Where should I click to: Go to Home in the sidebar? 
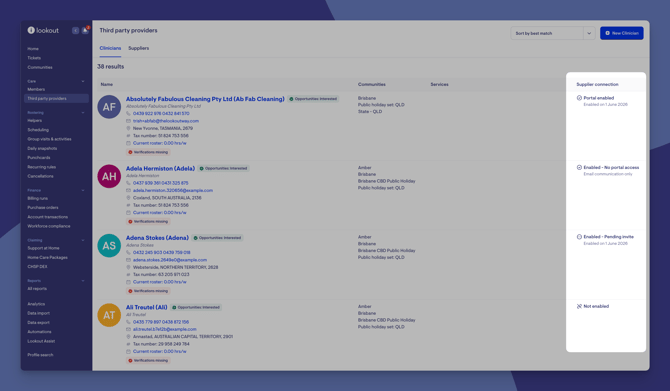tap(33, 49)
